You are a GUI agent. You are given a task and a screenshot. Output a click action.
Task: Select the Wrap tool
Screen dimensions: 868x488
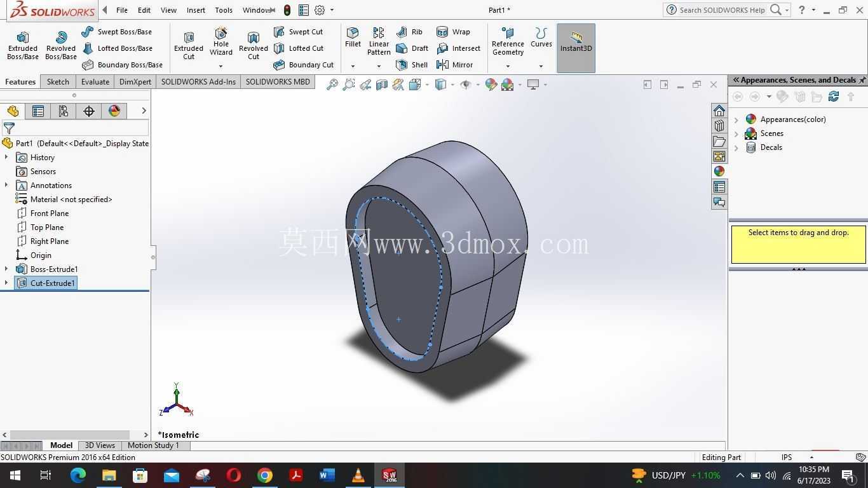point(453,32)
